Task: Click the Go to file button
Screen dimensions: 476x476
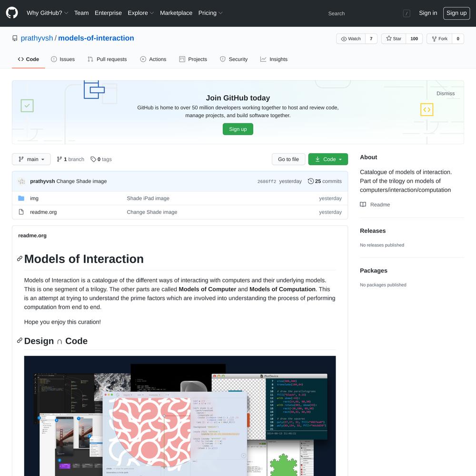Action: click(288, 159)
